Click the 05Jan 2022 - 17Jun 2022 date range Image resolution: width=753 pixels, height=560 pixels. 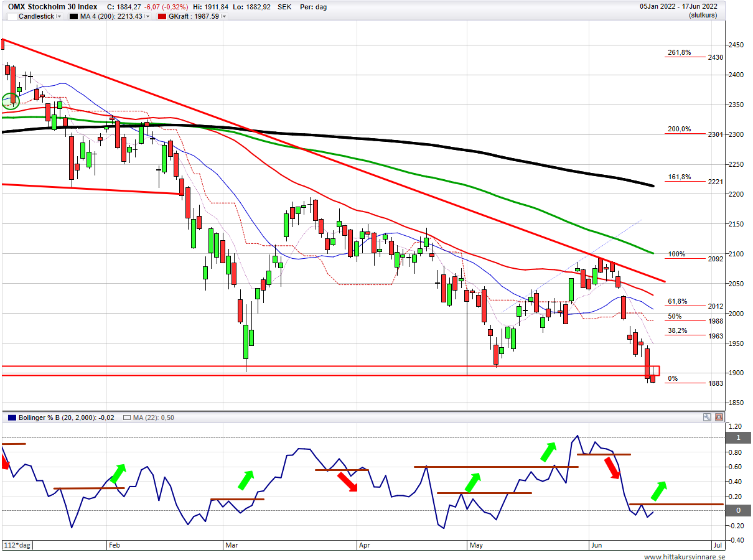[678, 6]
